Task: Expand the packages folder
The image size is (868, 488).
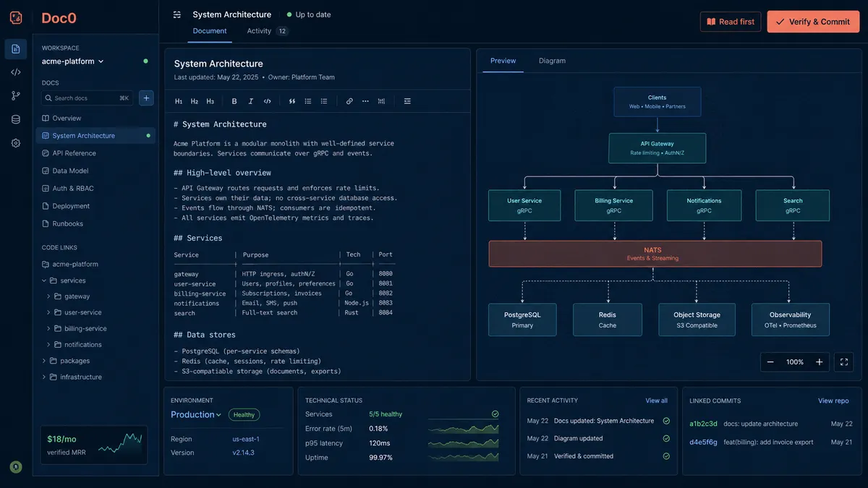Action: (44, 361)
